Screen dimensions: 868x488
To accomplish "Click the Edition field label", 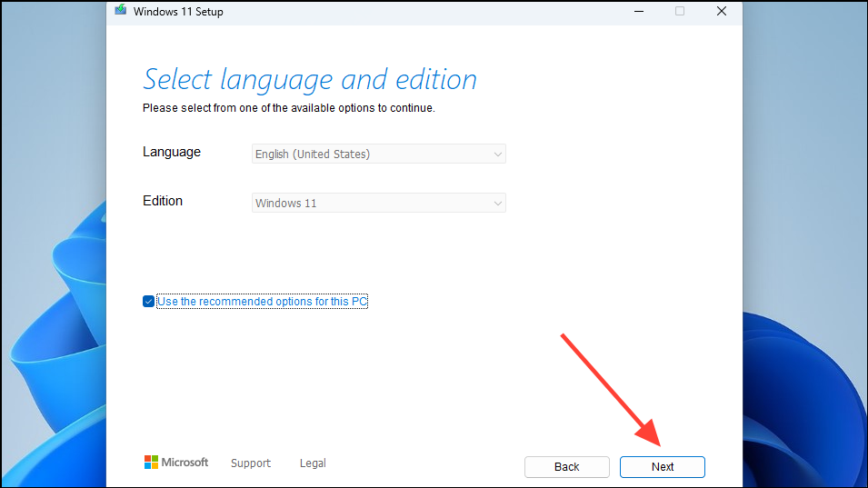I will pos(163,201).
